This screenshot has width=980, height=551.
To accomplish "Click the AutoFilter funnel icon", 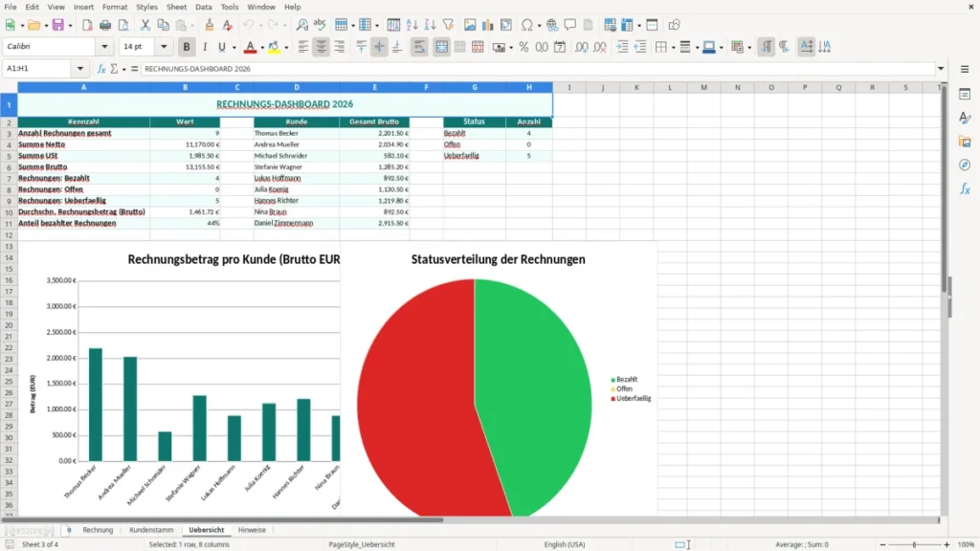I will pyautogui.click(x=448, y=25).
